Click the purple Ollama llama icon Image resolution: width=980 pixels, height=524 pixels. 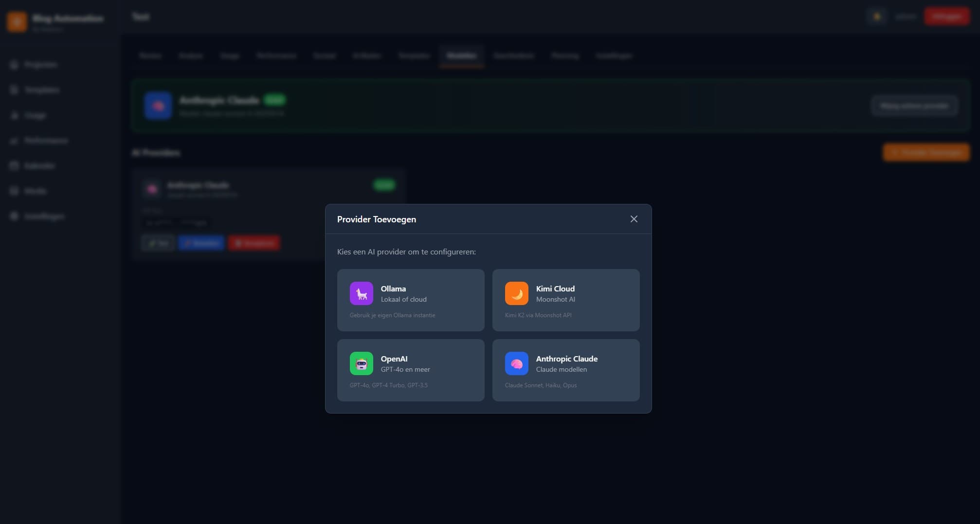pos(361,293)
